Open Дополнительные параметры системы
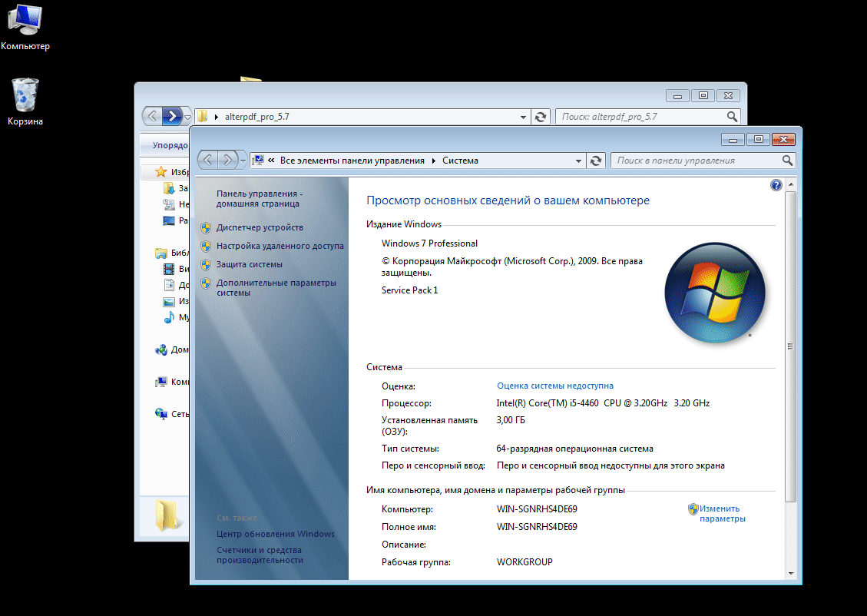The image size is (867, 616). pos(276,287)
